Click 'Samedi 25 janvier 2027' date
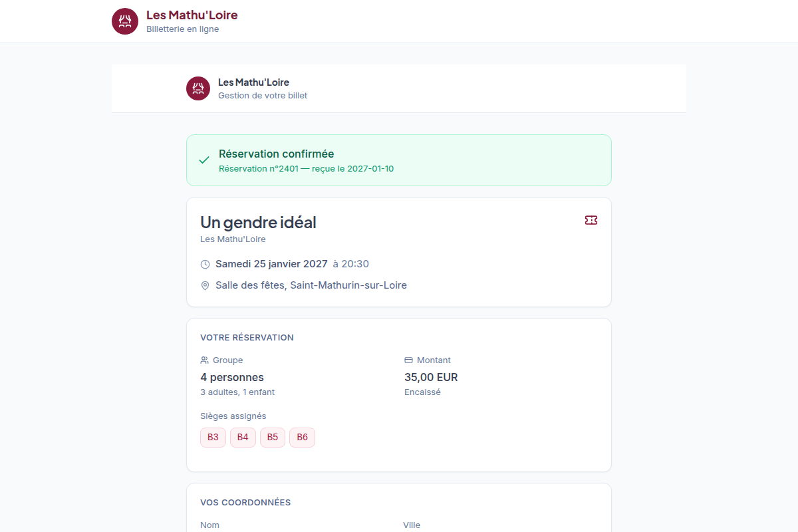Viewport: 798px width, 532px height. (271, 264)
